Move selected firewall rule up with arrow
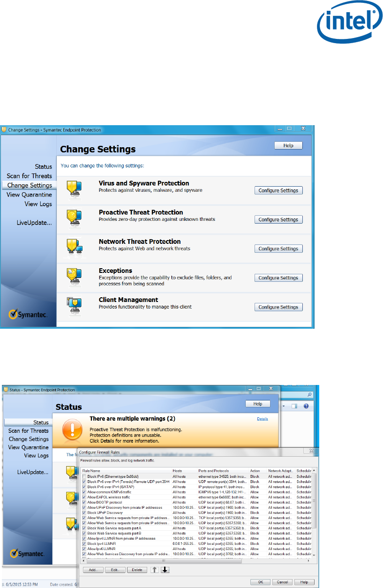This screenshot has height=588, width=383. (x=155, y=570)
